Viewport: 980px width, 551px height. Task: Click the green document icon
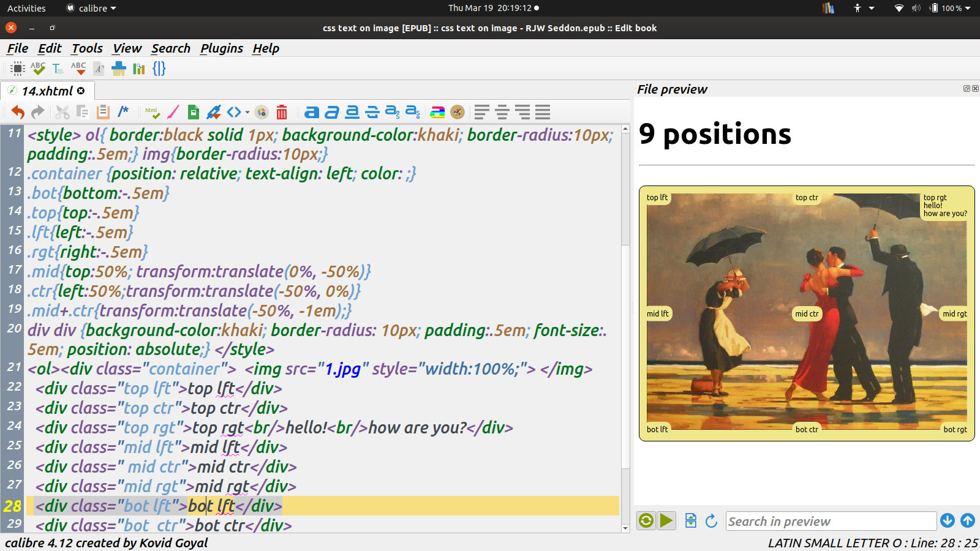click(194, 112)
